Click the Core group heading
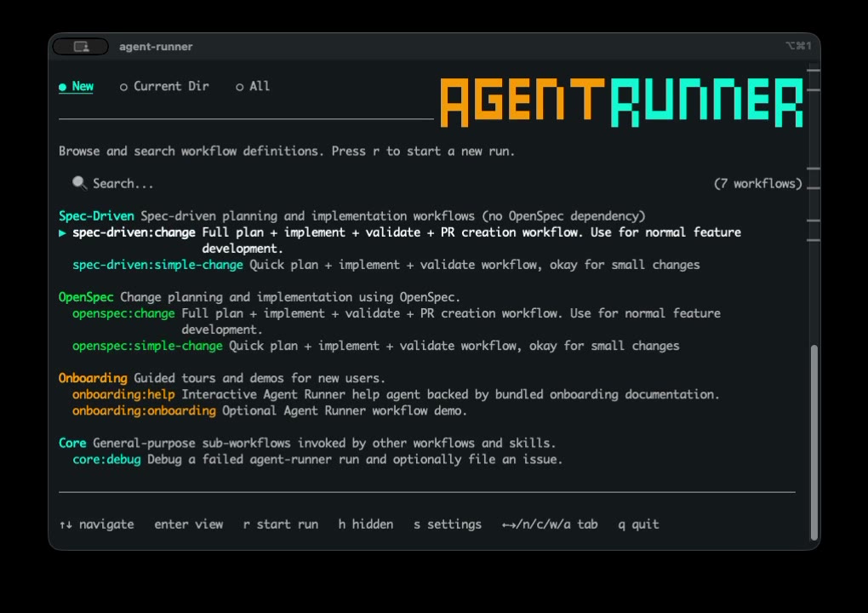868x613 pixels. click(x=72, y=443)
